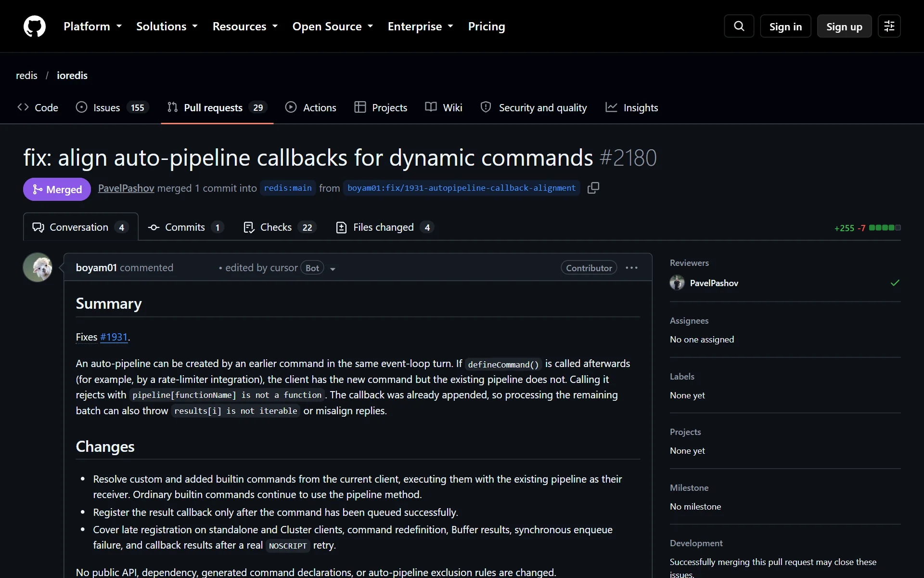Click the Projects table icon
Screen dimensions: 924x578
pos(360,107)
